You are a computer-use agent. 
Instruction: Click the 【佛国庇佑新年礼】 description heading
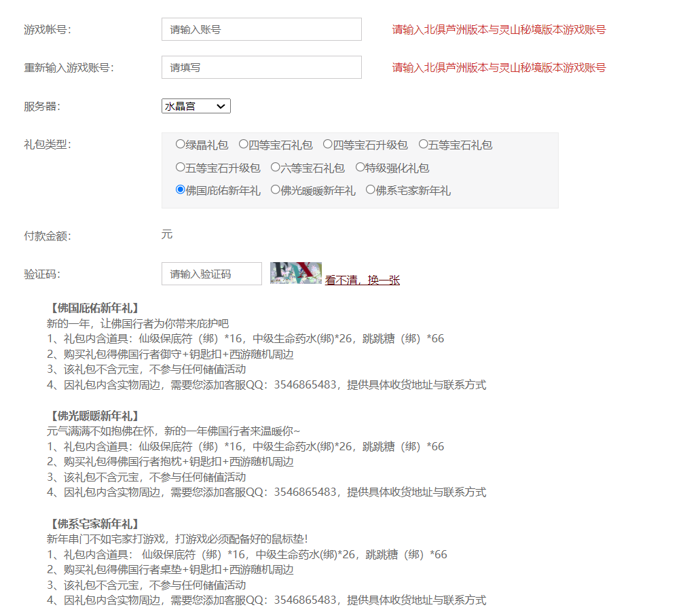94,308
